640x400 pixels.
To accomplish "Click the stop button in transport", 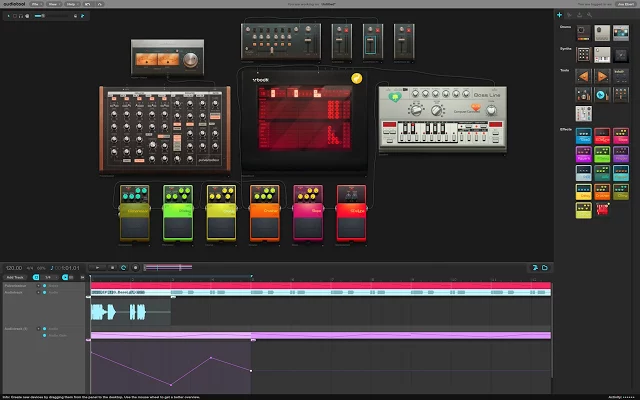I will [x=113, y=268].
